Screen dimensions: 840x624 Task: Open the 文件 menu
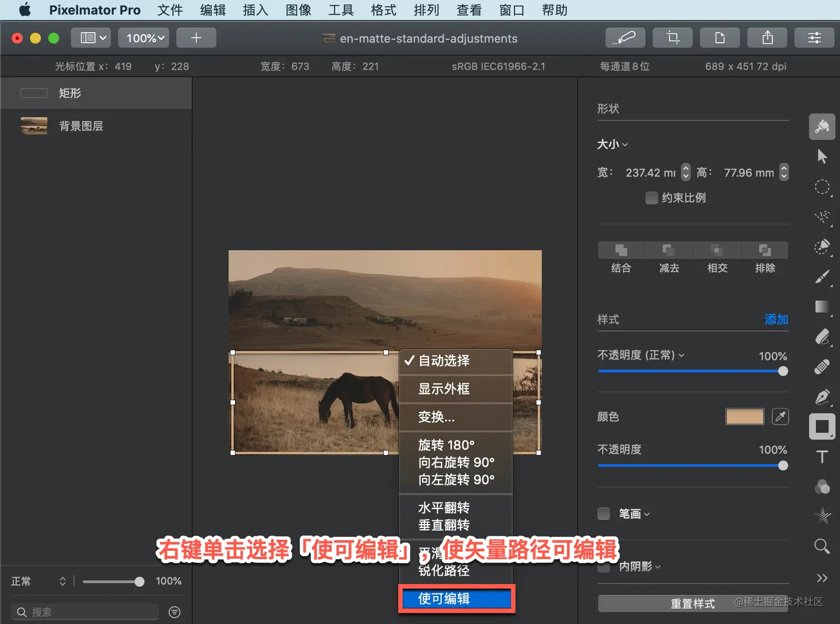[x=170, y=10]
